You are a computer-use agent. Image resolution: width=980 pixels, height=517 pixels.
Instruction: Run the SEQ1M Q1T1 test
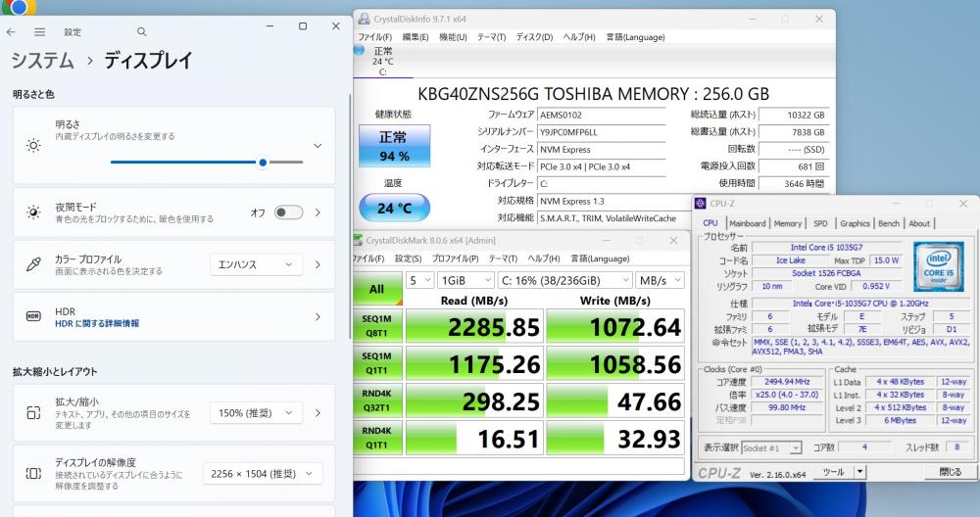377,362
